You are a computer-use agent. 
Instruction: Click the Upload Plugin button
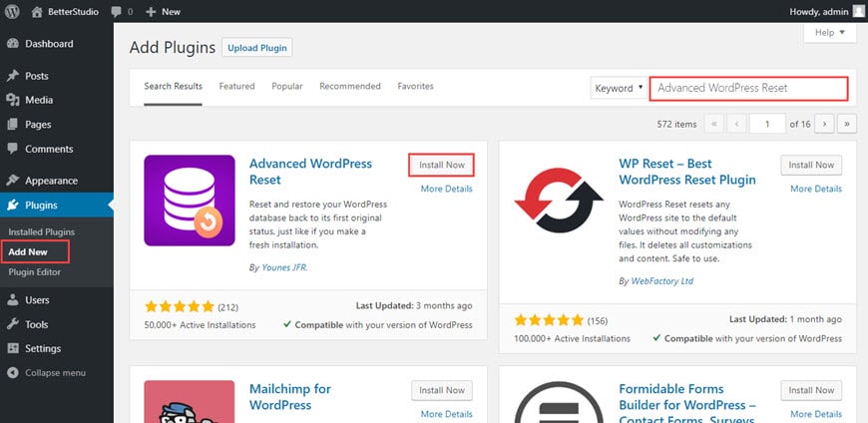pos(256,48)
